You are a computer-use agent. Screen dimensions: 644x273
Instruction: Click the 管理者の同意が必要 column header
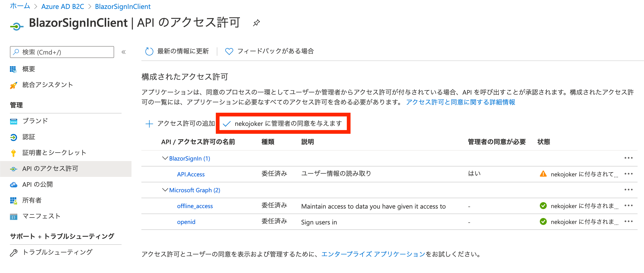point(496,142)
